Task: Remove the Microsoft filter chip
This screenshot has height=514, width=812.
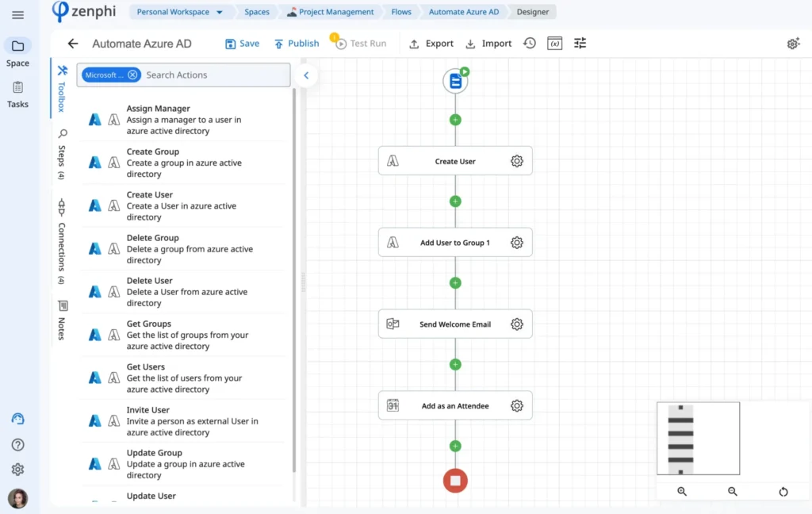Action: pos(132,75)
